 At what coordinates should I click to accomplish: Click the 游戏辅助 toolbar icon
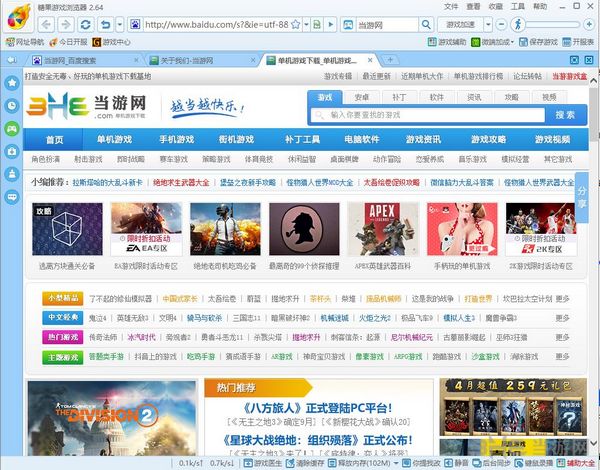coord(447,42)
